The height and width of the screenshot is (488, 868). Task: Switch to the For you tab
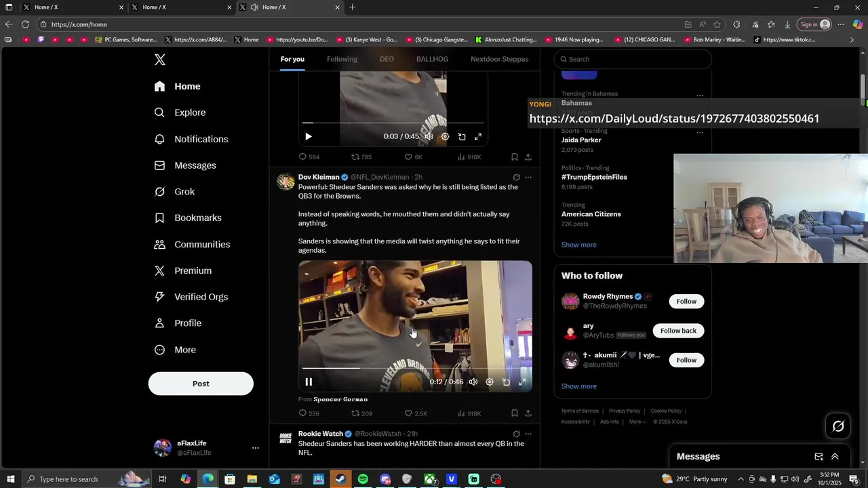coord(292,59)
